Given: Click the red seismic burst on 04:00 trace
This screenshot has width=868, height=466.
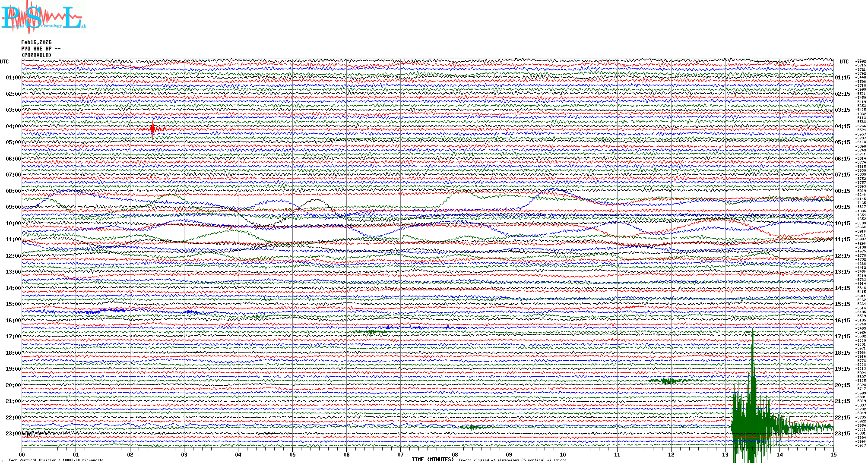Looking at the screenshot, I should (x=153, y=129).
